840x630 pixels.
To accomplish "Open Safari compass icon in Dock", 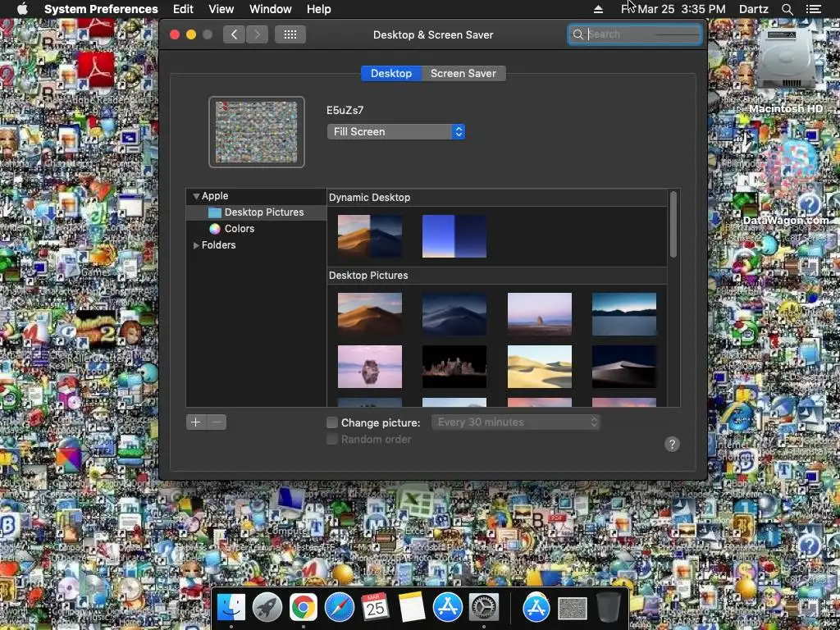I will point(339,608).
